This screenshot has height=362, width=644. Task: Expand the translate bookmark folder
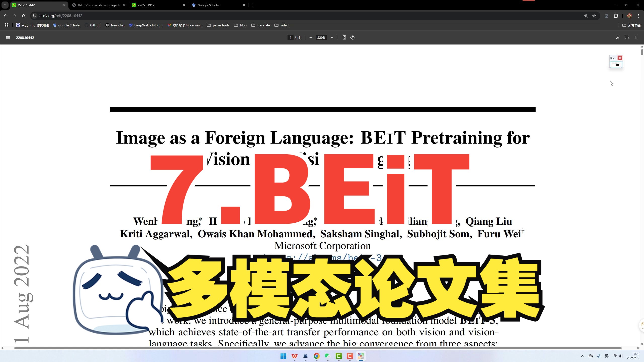click(261, 25)
